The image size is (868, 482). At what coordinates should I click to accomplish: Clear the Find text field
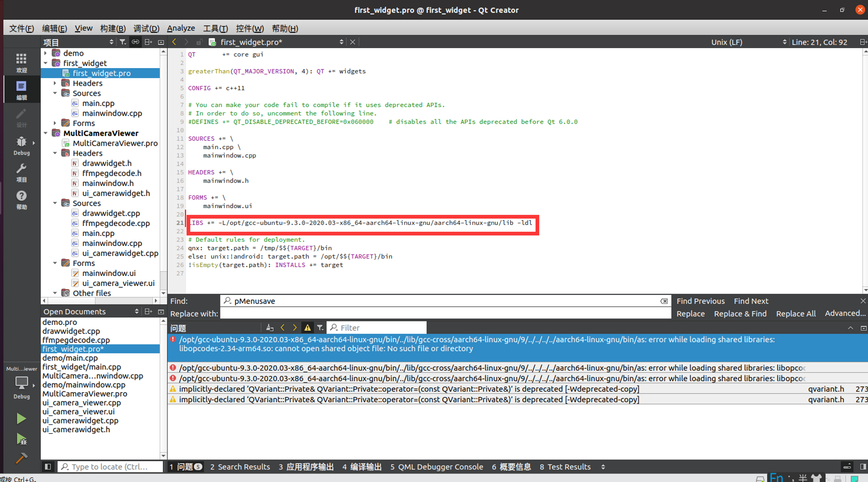point(664,301)
